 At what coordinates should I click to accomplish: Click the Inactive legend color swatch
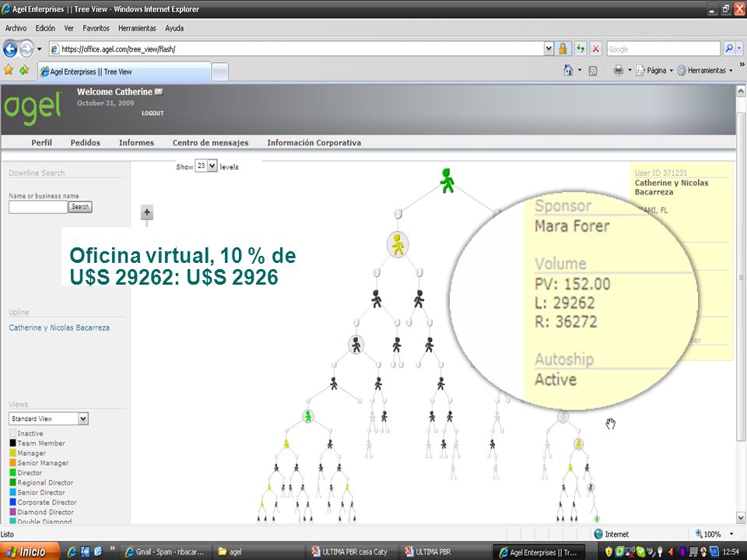13,433
